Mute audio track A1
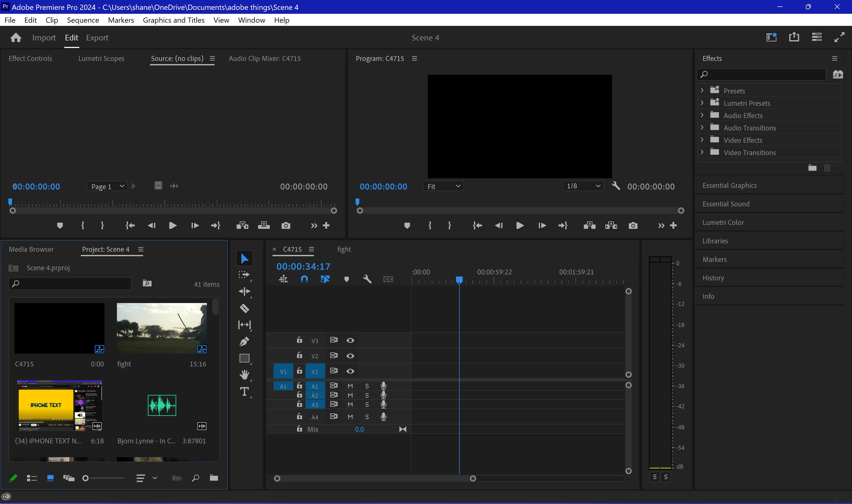The image size is (852, 504). pos(350,386)
